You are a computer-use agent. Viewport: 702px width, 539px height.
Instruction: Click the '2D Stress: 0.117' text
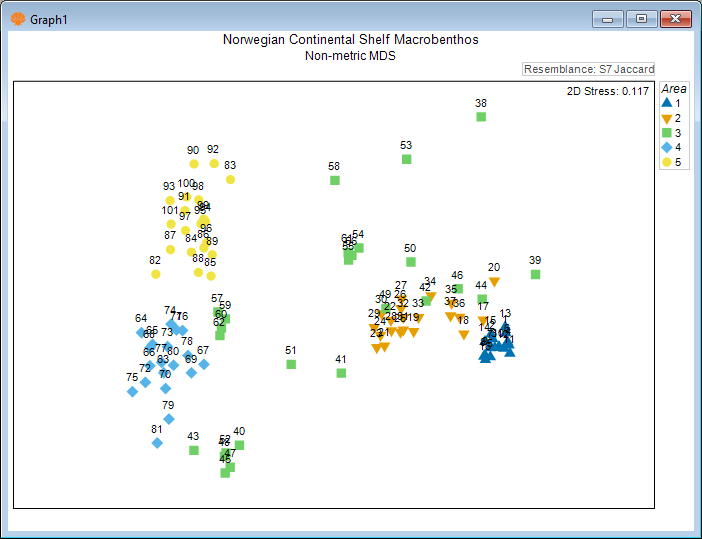[x=608, y=91]
